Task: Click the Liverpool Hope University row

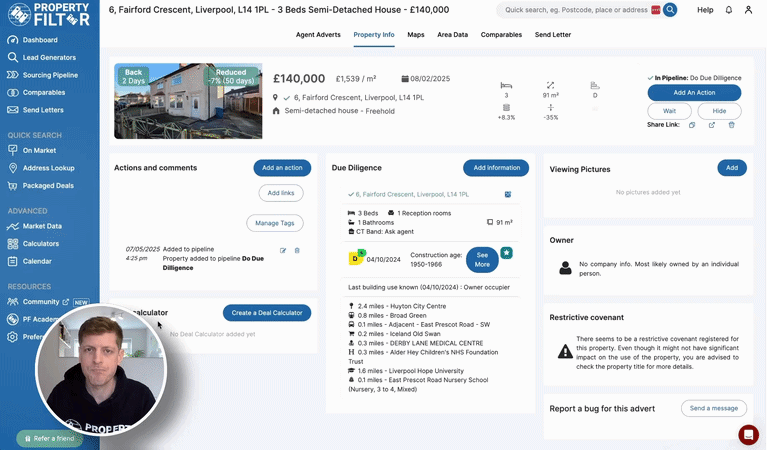Action: [406, 371]
